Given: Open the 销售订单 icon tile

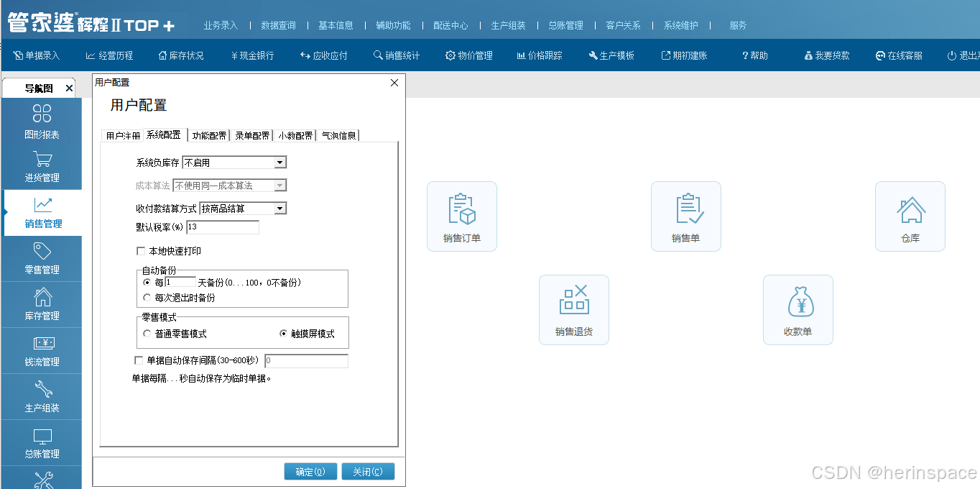Looking at the screenshot, I should tap(462, 216).
